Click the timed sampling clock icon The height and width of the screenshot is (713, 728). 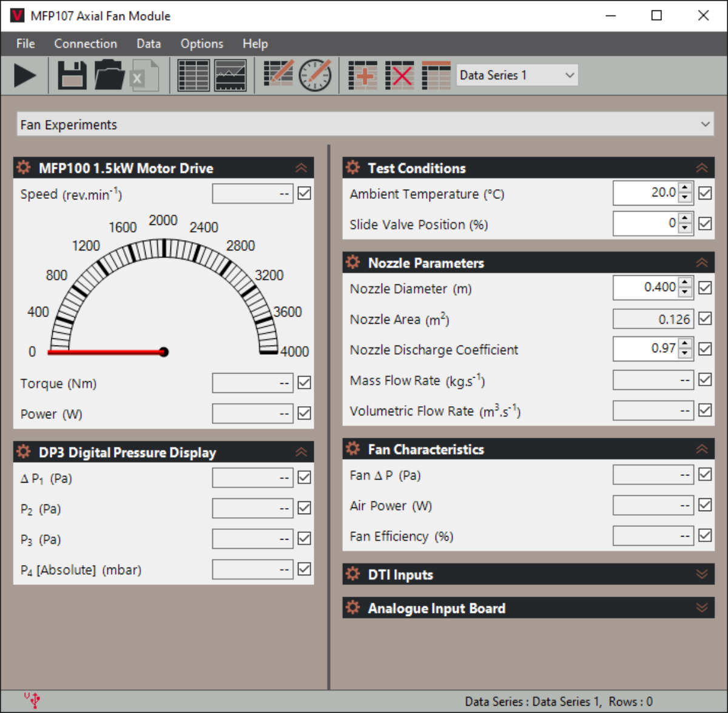315,76
